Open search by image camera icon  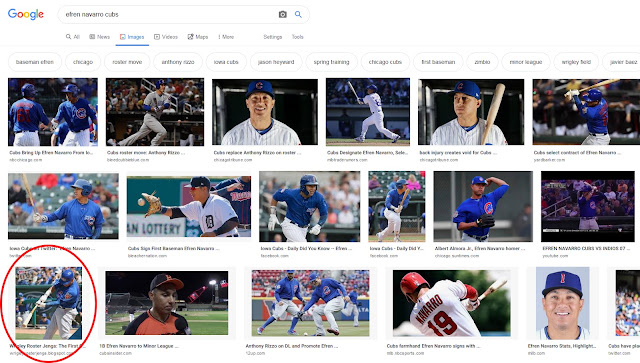click(282, 14)
